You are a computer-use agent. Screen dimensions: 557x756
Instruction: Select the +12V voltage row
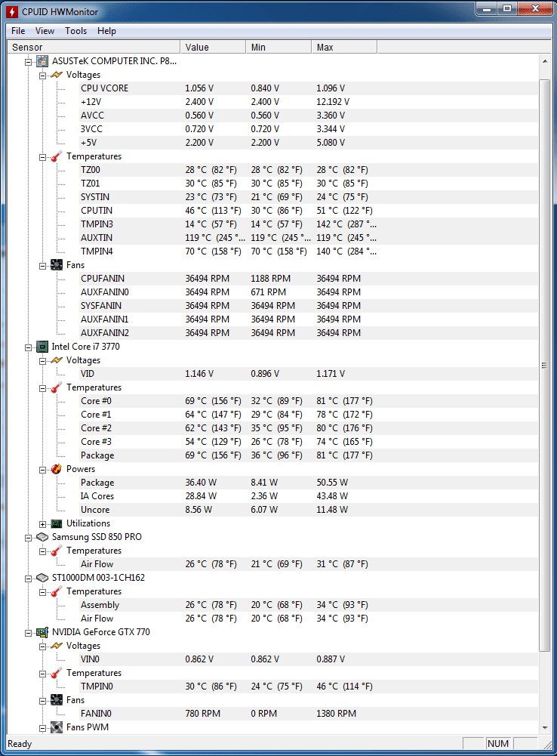tap(309, 102)
